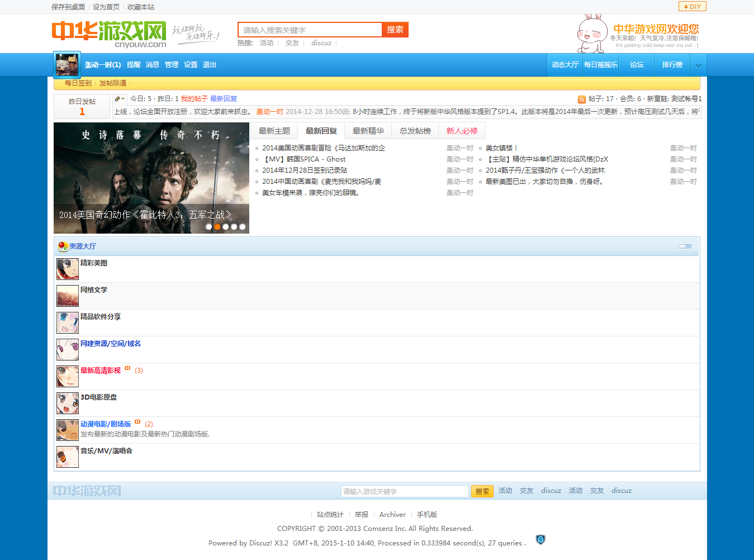
Task: Select the fifth slideshow dot
Action: (x=243, y=227)
